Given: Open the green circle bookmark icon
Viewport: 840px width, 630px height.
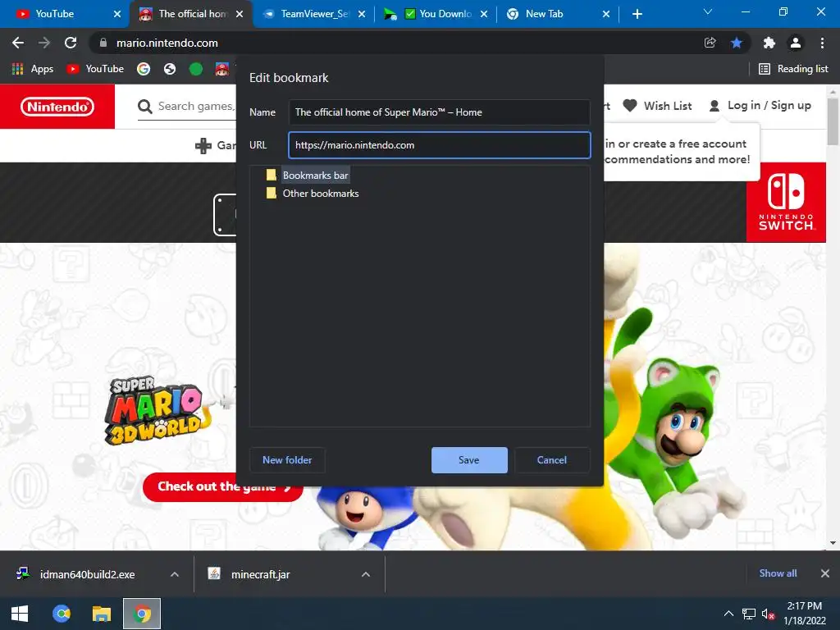Looking at the screenshot, I should click(196, 69).
